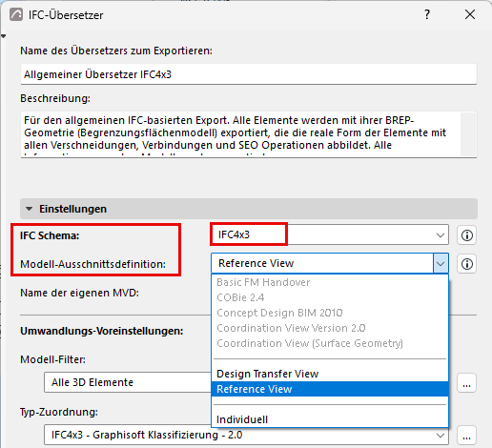Close the IFC-Übersetzer dialog
Screen dimensions: 492x448
(x=470, y=14)
